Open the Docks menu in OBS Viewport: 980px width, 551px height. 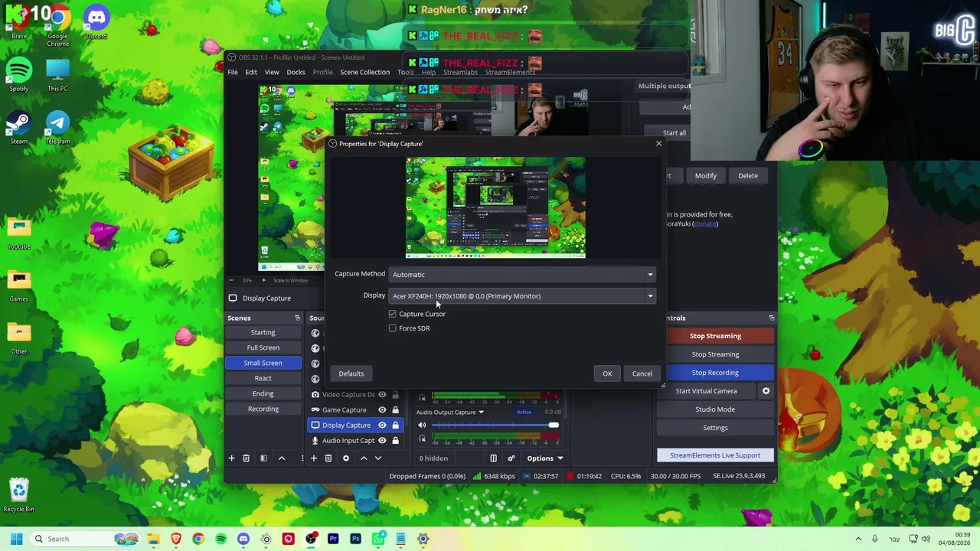296,73
